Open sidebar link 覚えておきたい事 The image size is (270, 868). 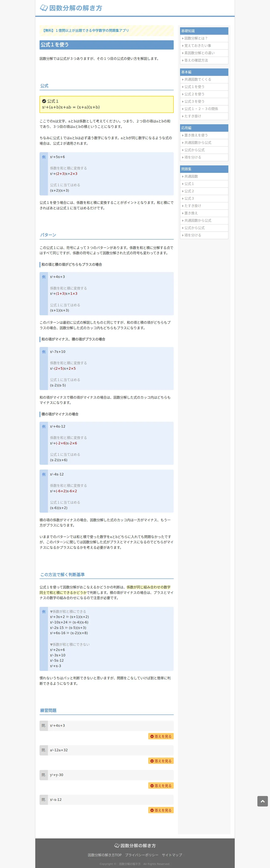click(x=204, y=46)
